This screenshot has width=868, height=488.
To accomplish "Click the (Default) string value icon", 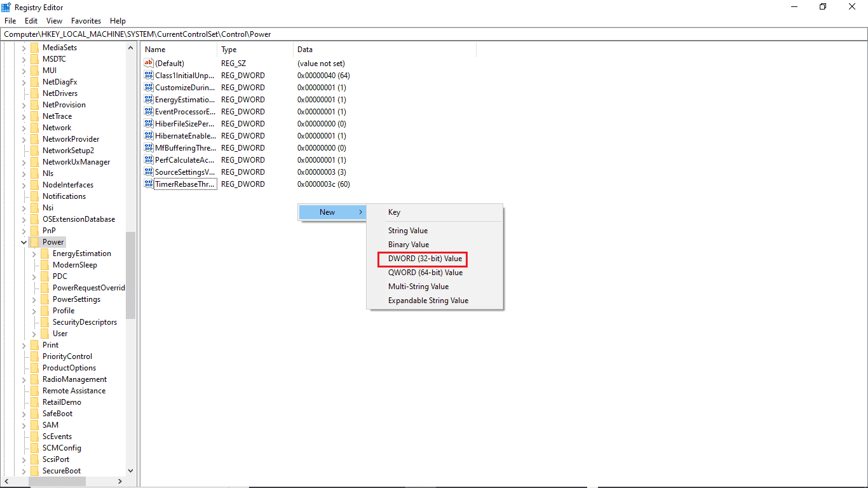I will (x=149, y=63).
